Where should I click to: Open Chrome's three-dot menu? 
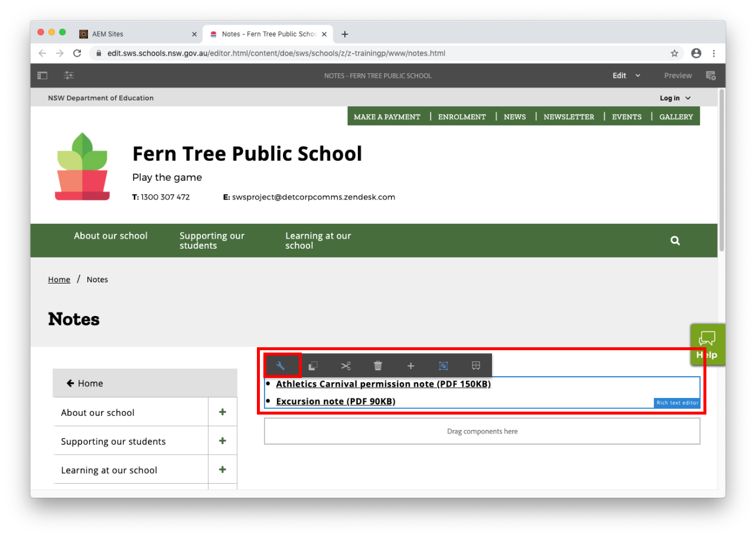[714, 53]
